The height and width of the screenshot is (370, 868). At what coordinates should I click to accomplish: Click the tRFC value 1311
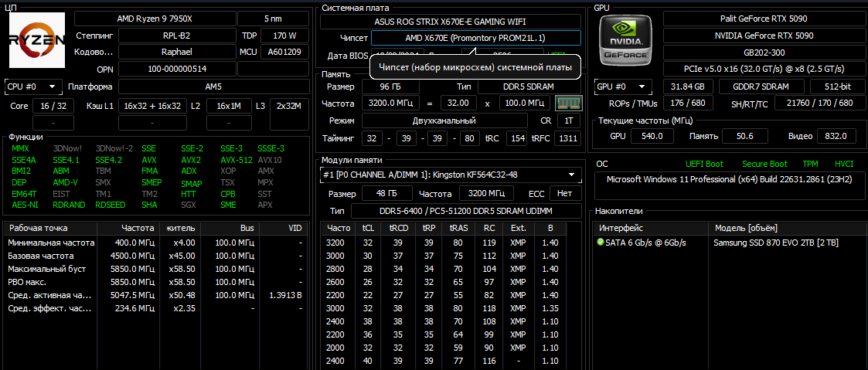[568, 138]
